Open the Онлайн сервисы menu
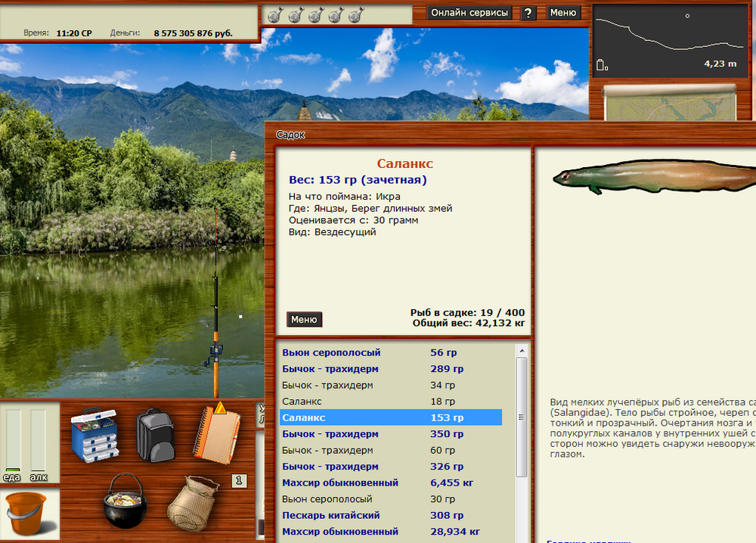Image resolution: width=756 pixels, height=543 pixels. (x=469, y=13)
